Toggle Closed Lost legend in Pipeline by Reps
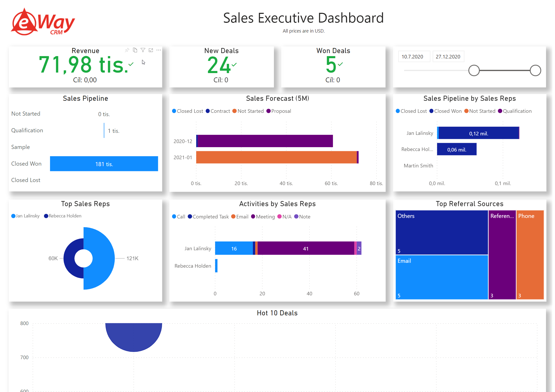This screenshot has width=555, height=392. pos(411,111)
